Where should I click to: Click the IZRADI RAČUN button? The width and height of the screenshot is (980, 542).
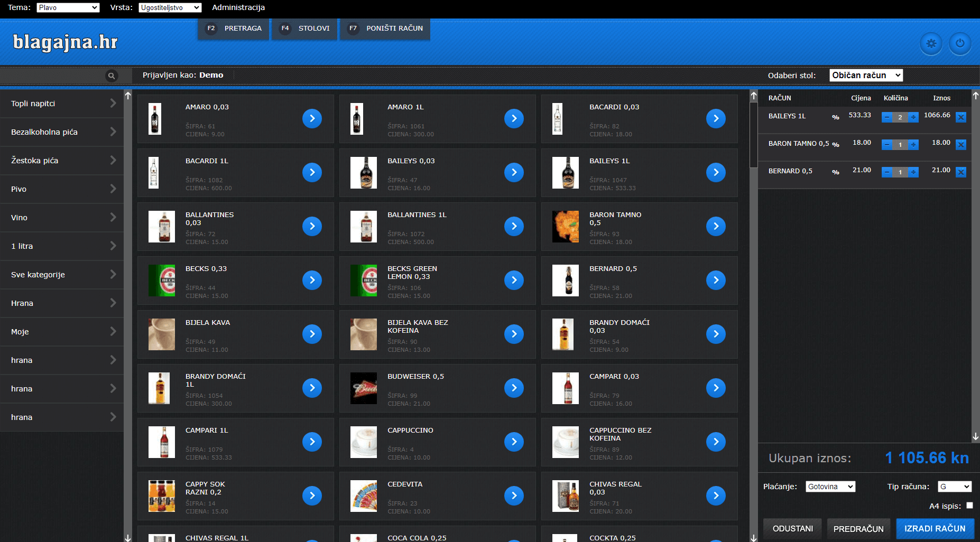click(935, 529)
